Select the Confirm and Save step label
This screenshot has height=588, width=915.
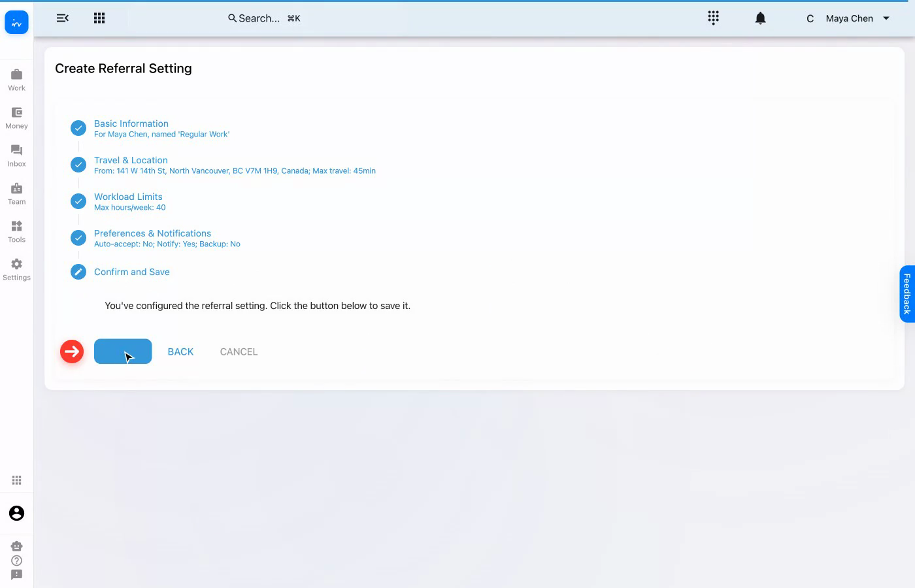[132, 272]
